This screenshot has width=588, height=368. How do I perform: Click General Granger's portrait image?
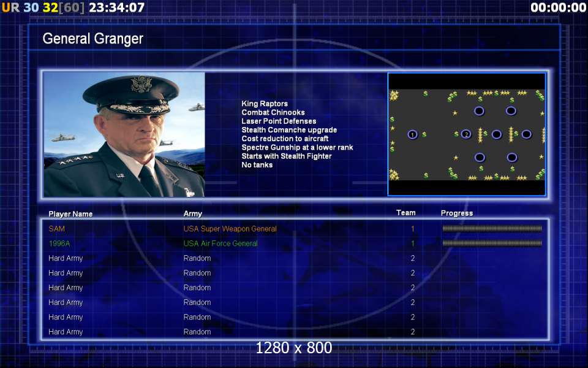(124, 134)
